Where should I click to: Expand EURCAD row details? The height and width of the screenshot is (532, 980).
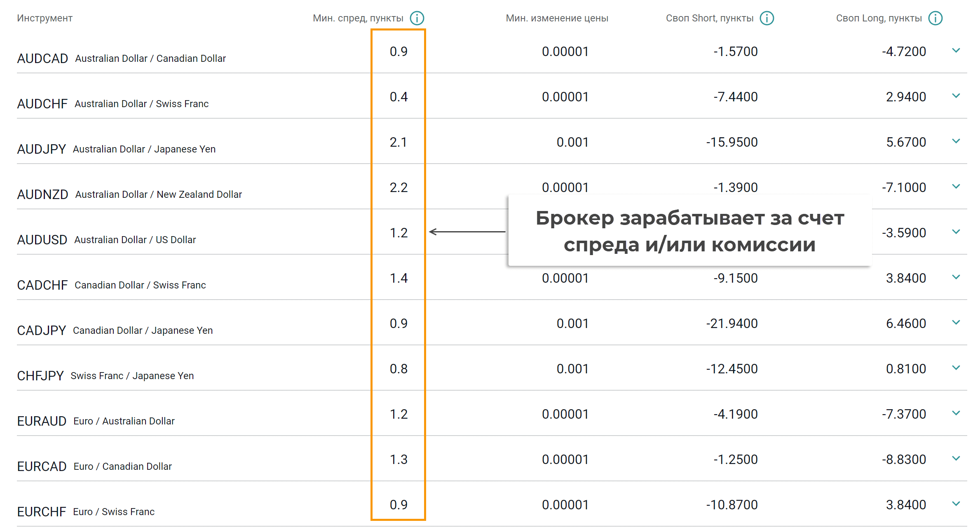click(x=956, y=459)
